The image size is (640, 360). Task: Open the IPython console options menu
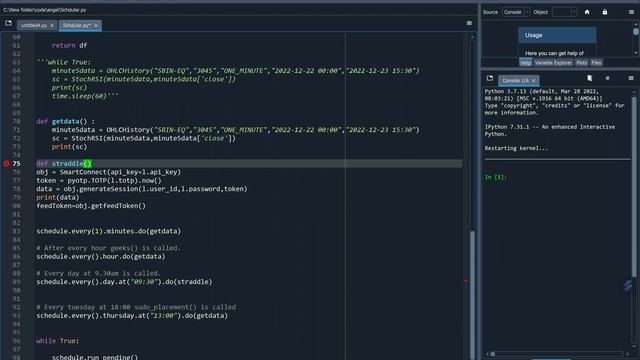click(631, 78)
